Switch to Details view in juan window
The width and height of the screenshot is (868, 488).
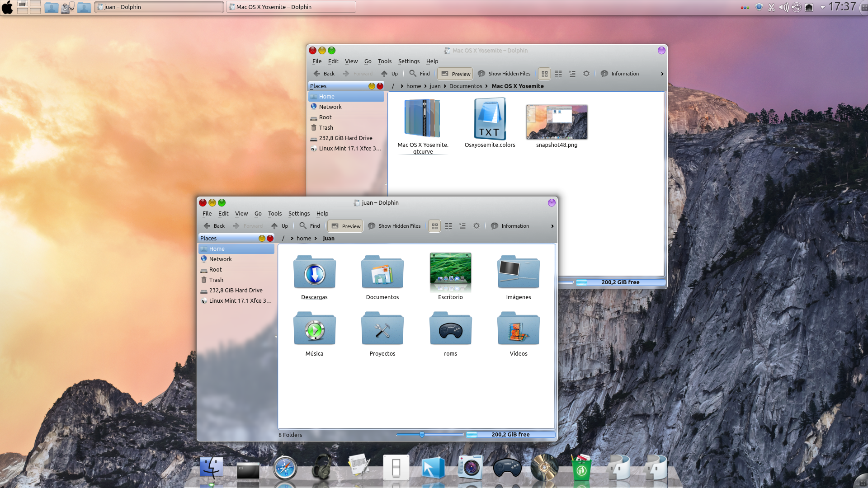tap(462, 226)
